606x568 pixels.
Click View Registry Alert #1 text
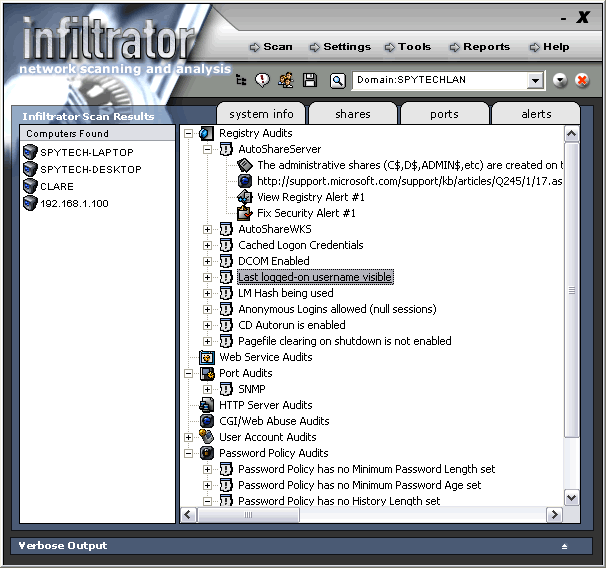[x=311, y=197]
